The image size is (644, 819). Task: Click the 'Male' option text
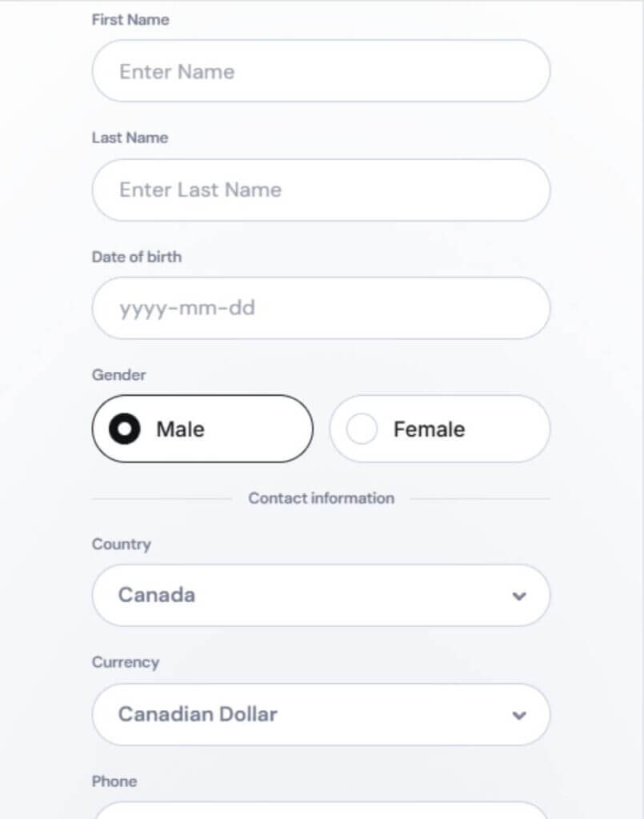click(180, 429)
